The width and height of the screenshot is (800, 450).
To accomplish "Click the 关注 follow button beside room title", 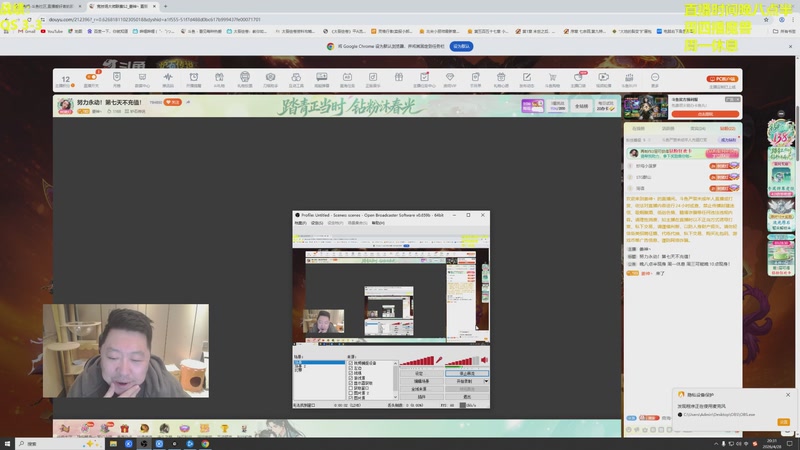I will [x=173, y=102].
